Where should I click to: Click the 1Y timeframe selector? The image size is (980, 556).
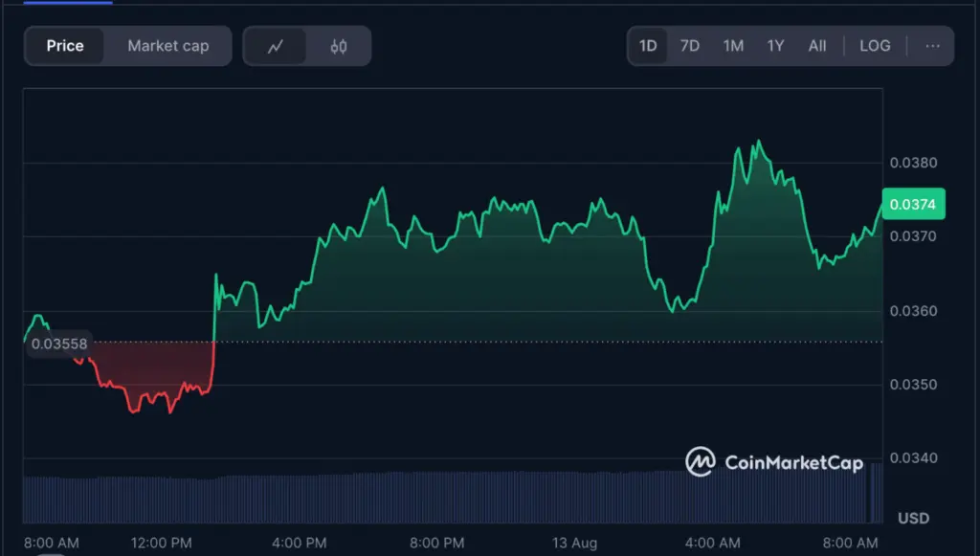(x=775, y=45)
